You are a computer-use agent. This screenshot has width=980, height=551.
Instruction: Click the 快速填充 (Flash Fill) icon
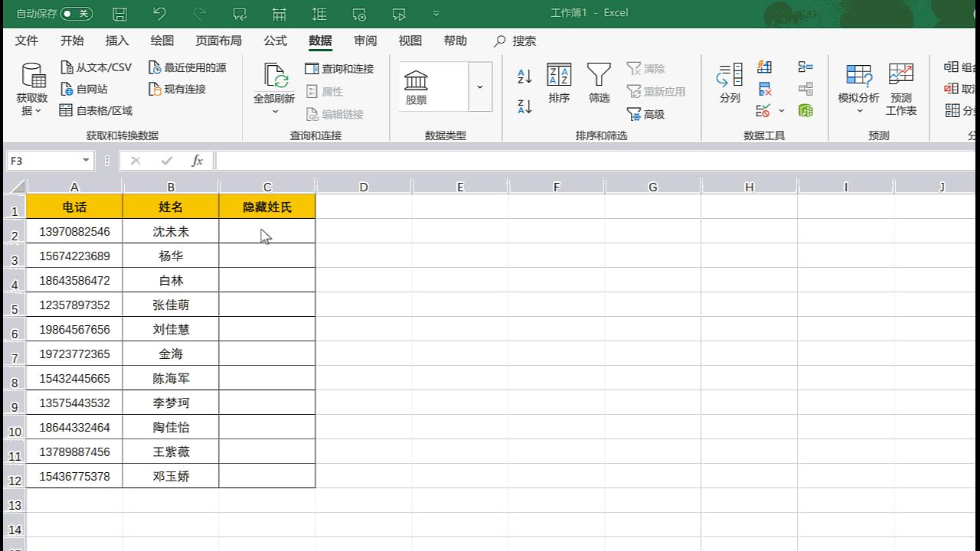[x=764, y=67]
